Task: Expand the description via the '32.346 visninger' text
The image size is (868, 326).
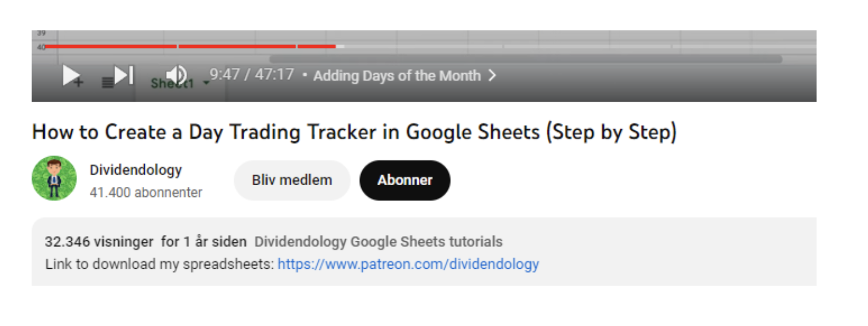Action: (x=99, y=242)
